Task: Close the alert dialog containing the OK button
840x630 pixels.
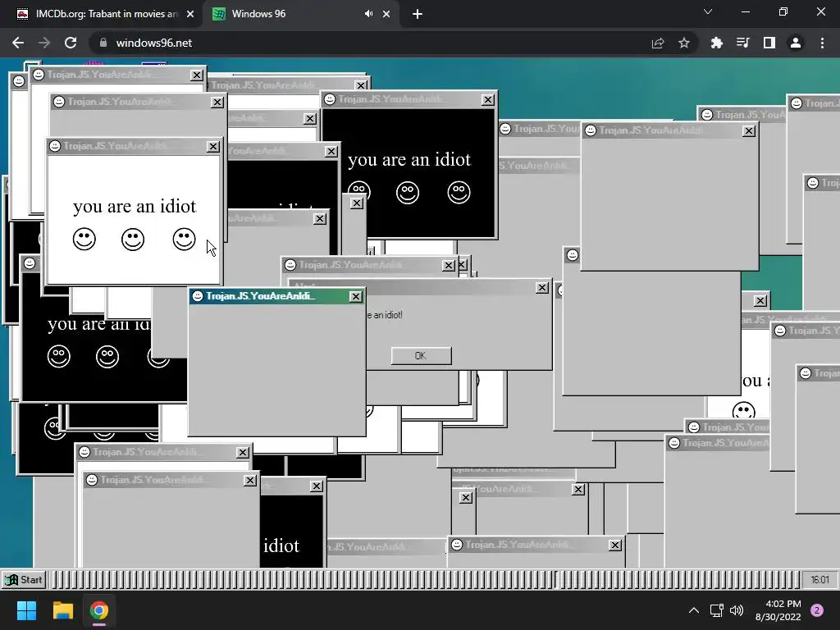Action: (542, 288)
